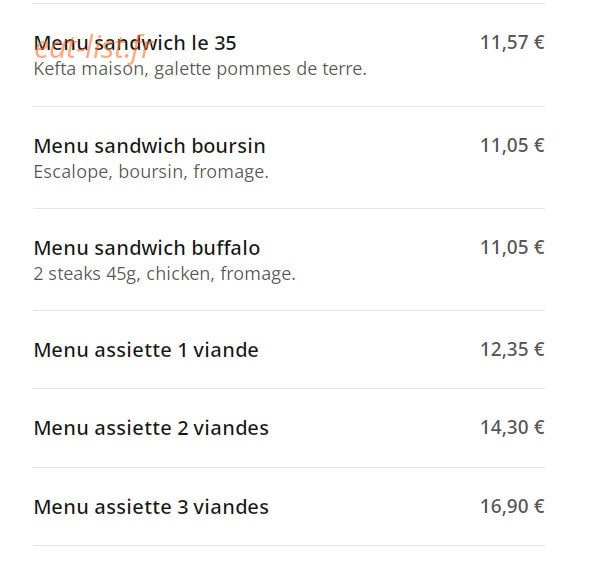Screen dimensions: 601x571
Task: Open the Kefta maison description text
Action: click(x=200, y=69)
